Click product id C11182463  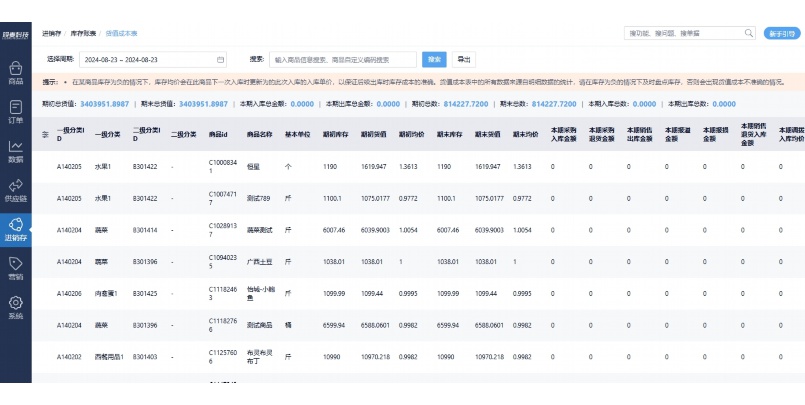tap(223, 294)
